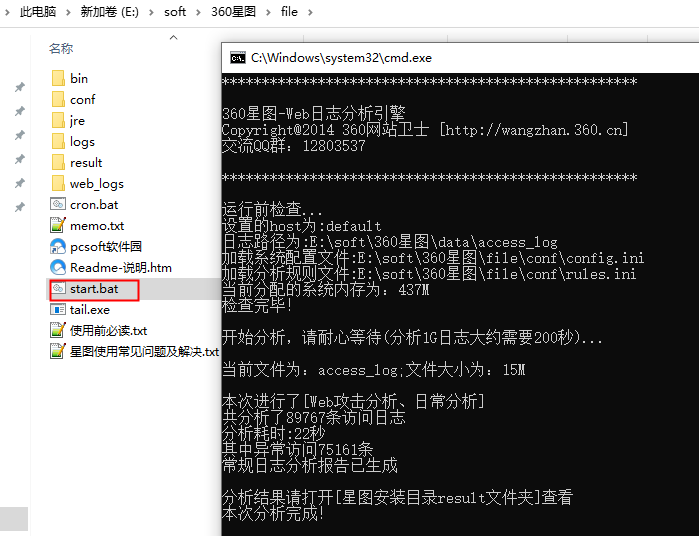Select the result folder name
This screenshot has width=699, height=536.
point(86,162)
